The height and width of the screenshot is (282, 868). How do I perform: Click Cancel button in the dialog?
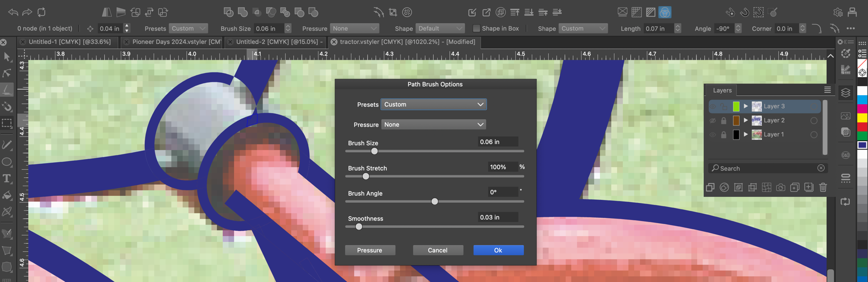click(x=437, y=250)
